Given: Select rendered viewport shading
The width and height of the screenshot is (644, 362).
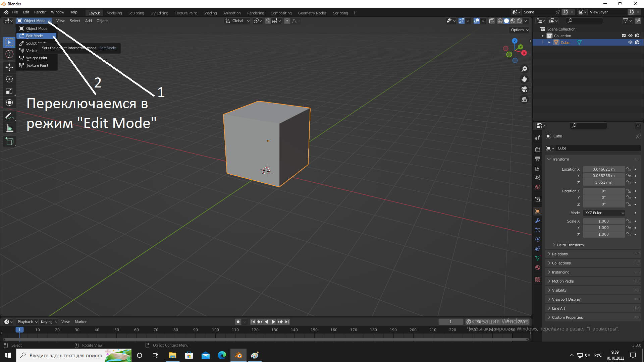Looking at the screenshot, I should tap(519, 21).
